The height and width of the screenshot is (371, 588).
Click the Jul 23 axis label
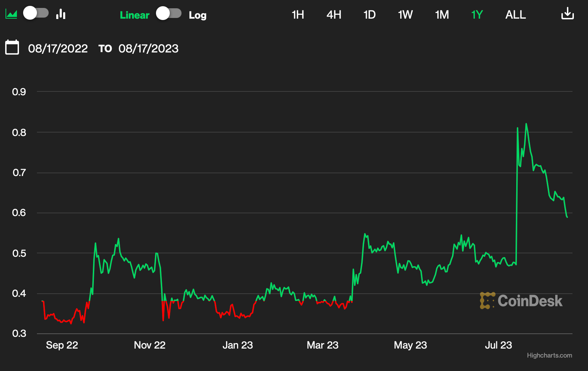(x=499, y=345)
